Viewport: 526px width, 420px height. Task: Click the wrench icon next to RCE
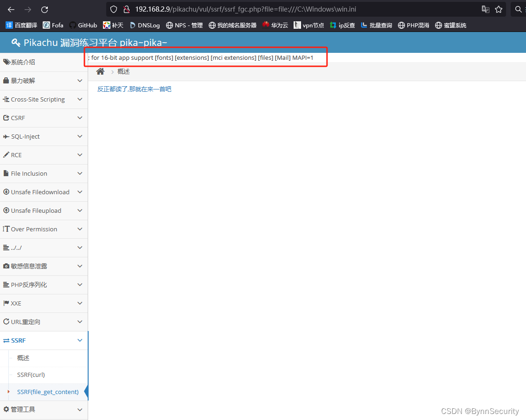[6, 155]
